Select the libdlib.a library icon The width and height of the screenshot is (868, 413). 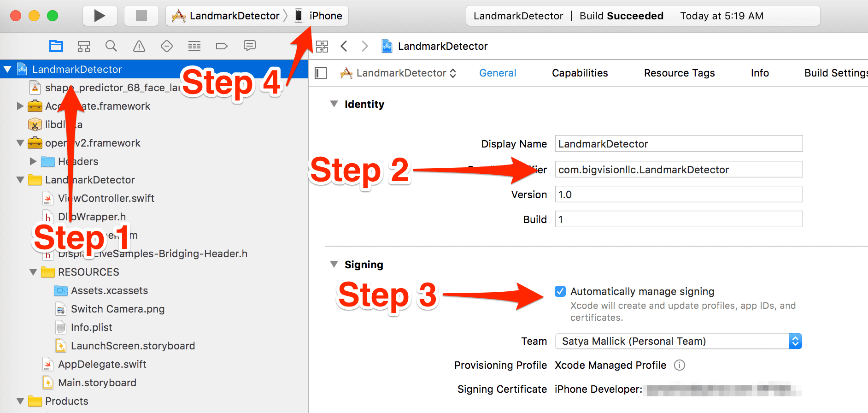[35, 124]
